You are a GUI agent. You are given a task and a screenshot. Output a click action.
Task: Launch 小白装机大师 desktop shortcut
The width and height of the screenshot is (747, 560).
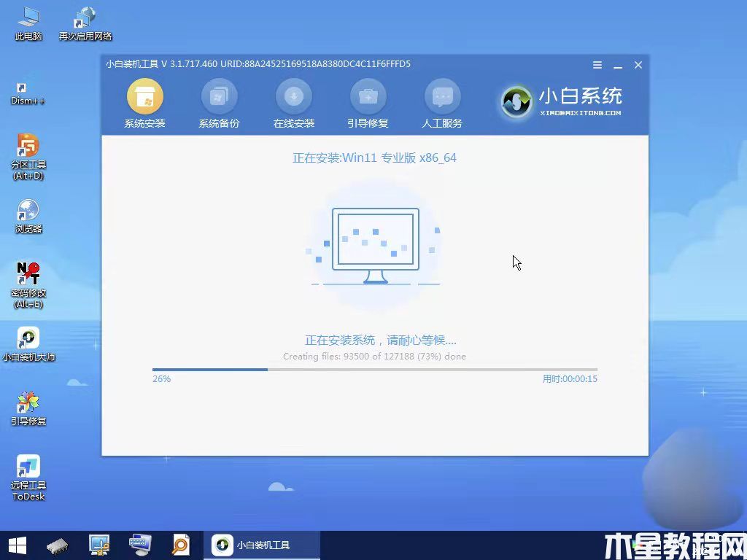[x=28, y=344]
